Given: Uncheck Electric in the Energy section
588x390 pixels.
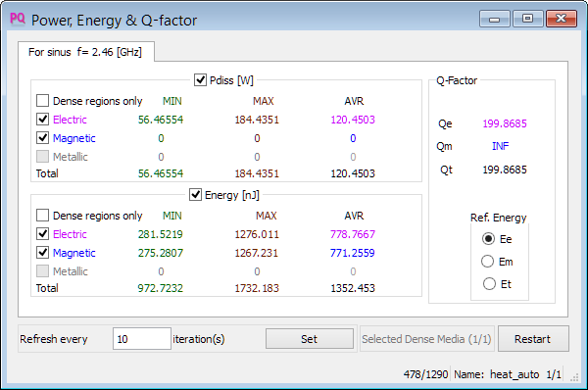Looking at the screenshot, I should (x=42, y=234).
